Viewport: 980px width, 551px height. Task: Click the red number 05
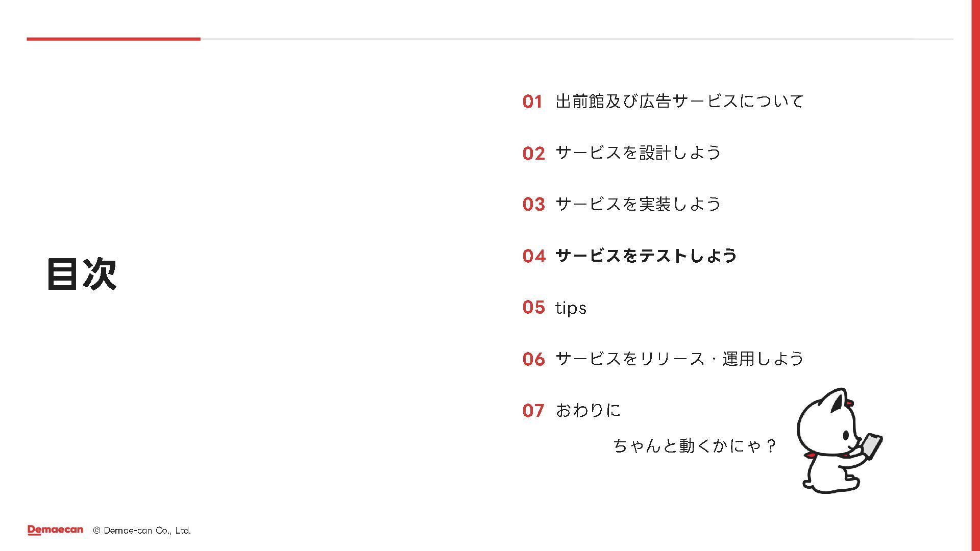533,307
